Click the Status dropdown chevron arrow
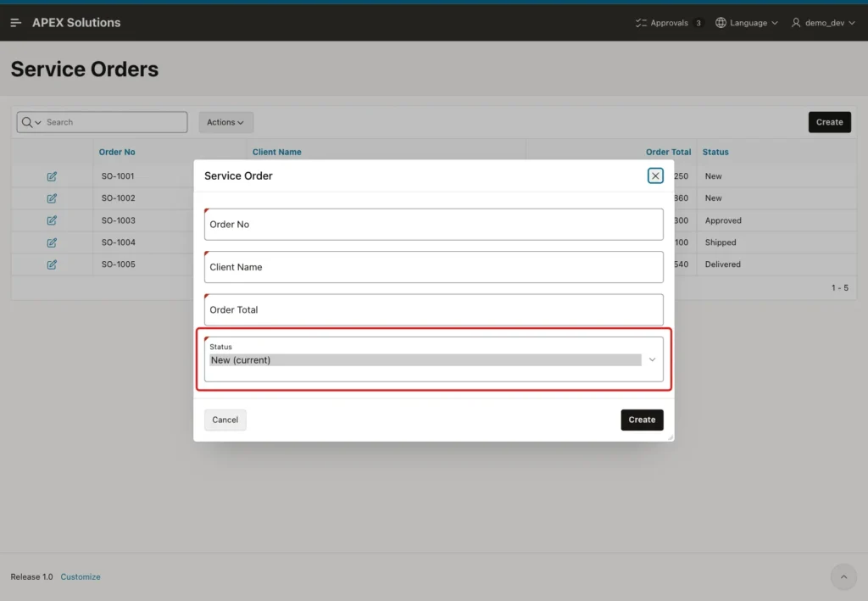Screen dimensions: 868x601 click(x=652, y=359)
